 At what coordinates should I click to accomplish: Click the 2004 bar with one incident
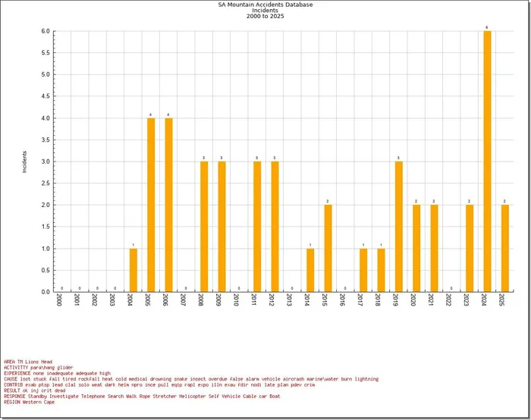[x=134, y=270]
